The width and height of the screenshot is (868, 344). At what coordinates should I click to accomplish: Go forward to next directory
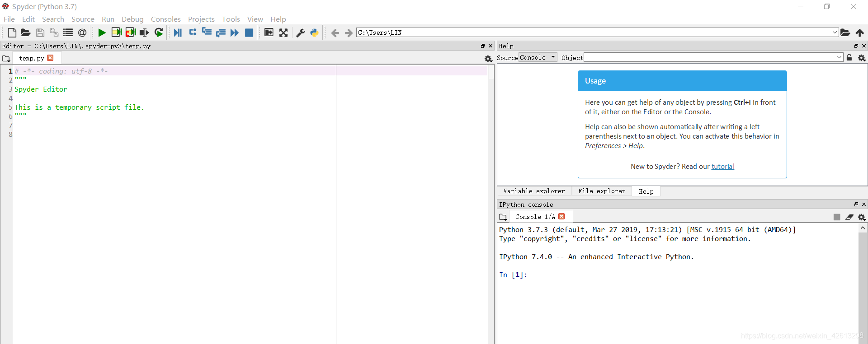click(349, 33)
